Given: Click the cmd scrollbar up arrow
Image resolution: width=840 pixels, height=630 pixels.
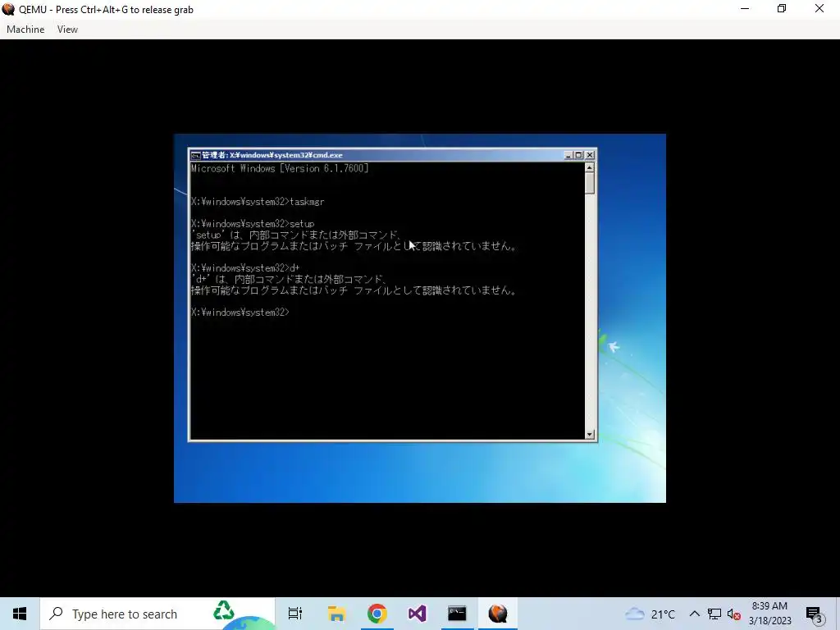Looking at the screenshot, I should pos(590,167).
